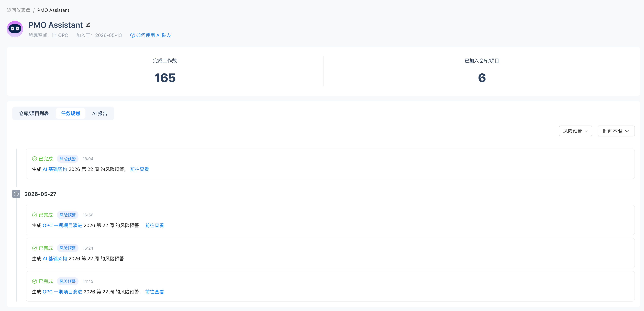Click the question mark help icon
Image resolution: width=644 pixels, height=311 pixels.
[x=132, y=35]
